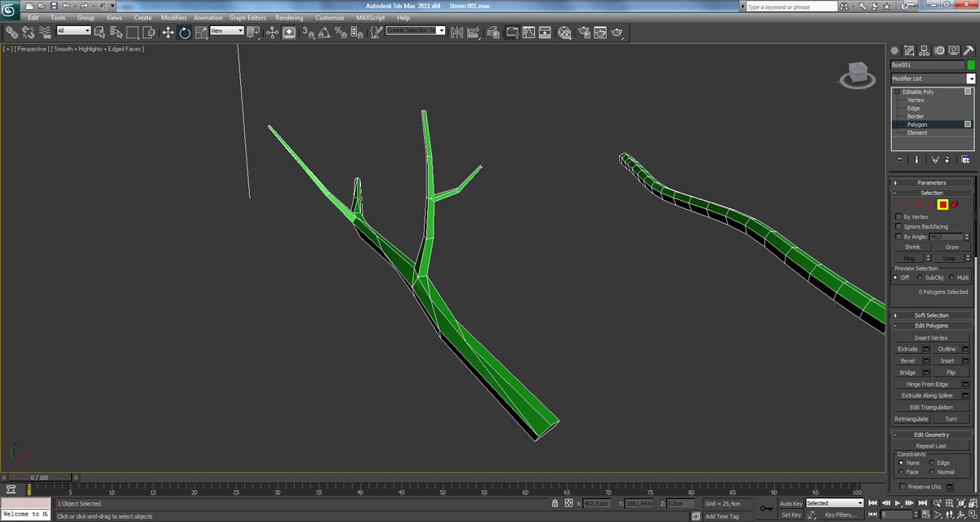Select the Edge constraint radio
Image resolution: width=980 pixels, height=522 pixels.
point(932,462)
